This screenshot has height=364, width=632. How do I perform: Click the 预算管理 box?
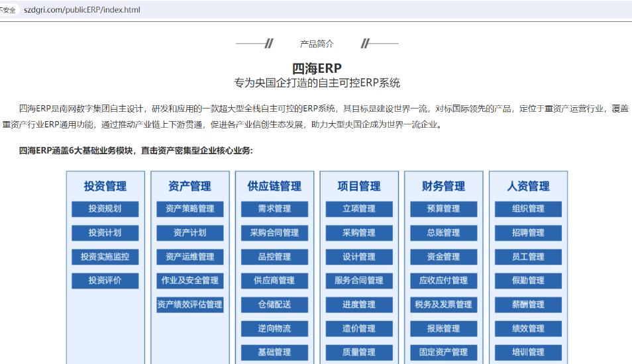[x=443, y=209]
